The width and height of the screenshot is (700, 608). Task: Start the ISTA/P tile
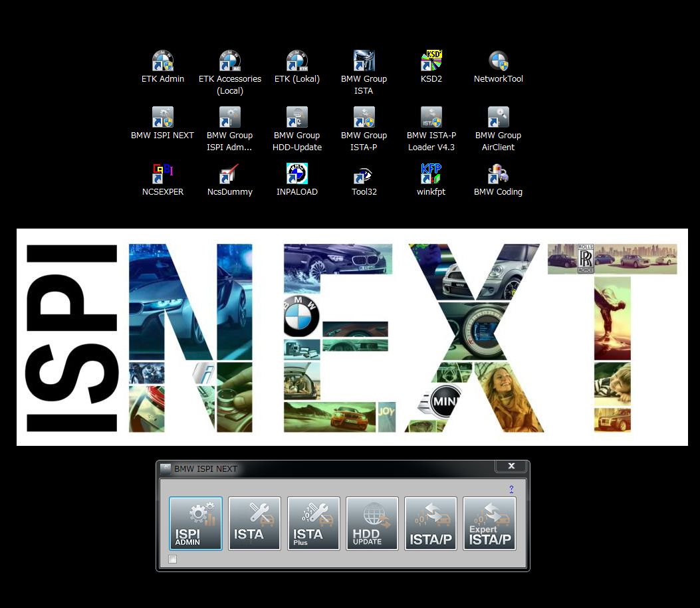click(431, 523)
